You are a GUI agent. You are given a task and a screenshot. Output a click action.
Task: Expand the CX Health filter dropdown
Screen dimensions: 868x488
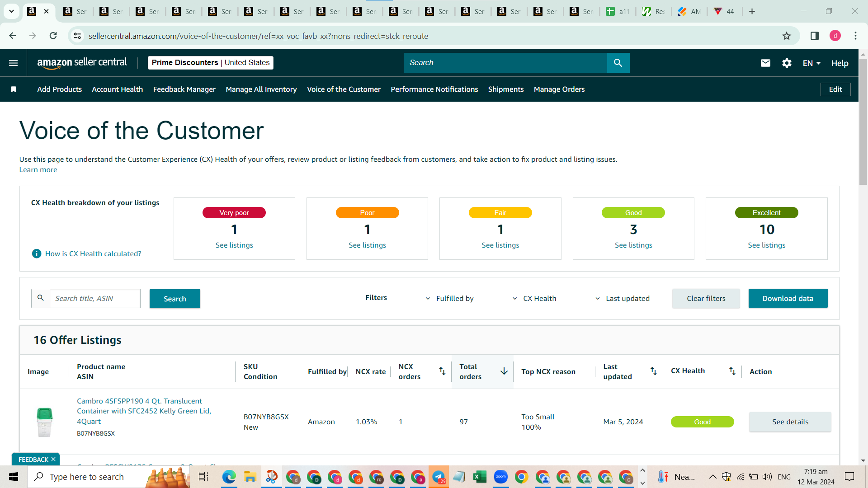(x=534, y=299)
